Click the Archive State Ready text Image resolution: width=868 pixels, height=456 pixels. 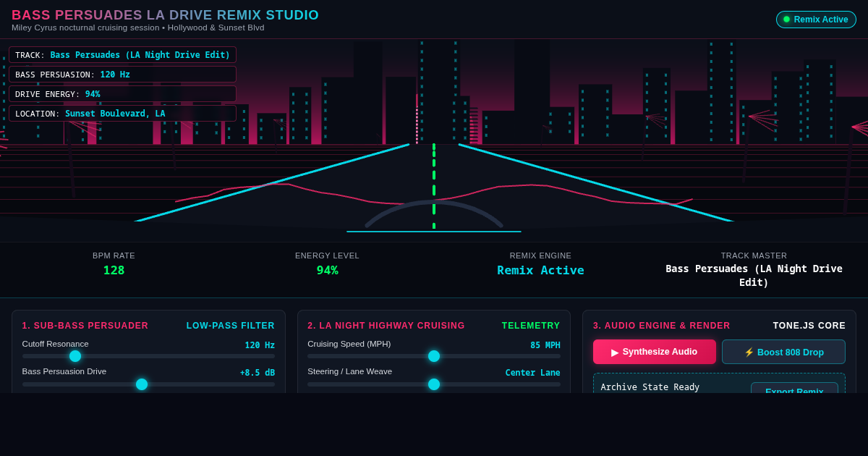650,387
